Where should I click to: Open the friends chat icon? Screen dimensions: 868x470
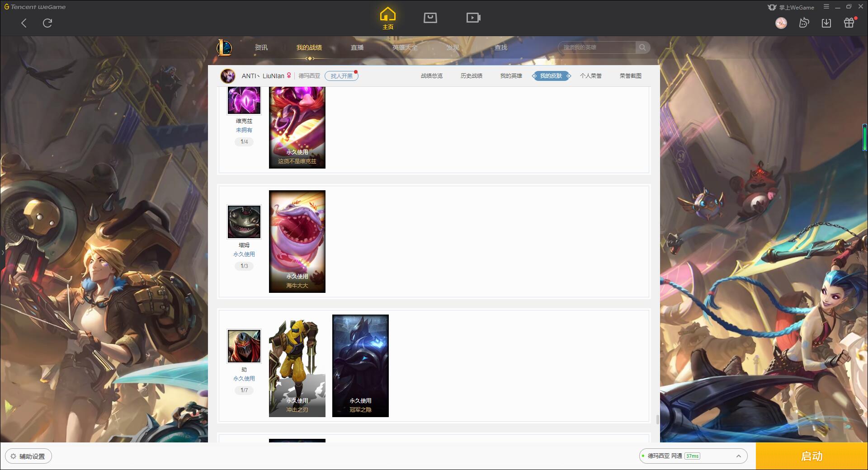pos(804,23)
